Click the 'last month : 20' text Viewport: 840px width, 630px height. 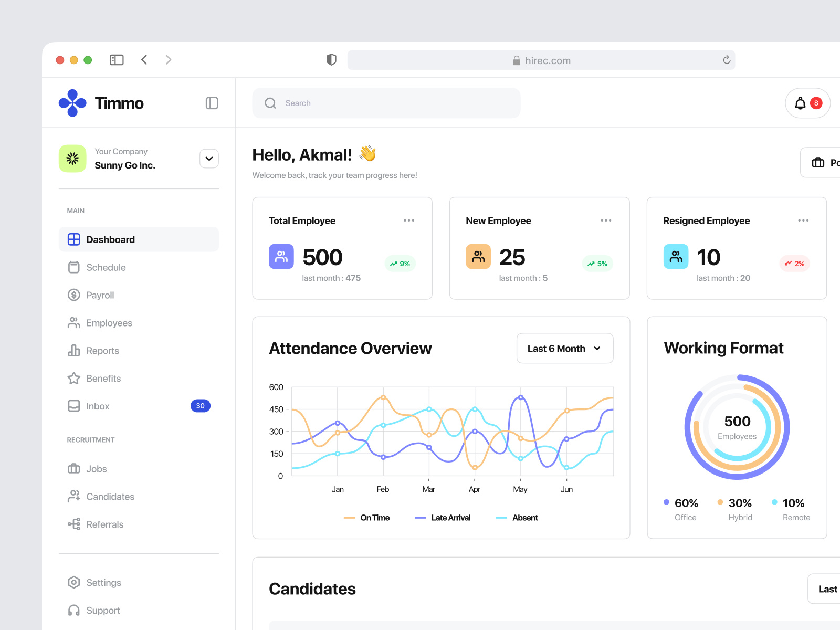723,278
